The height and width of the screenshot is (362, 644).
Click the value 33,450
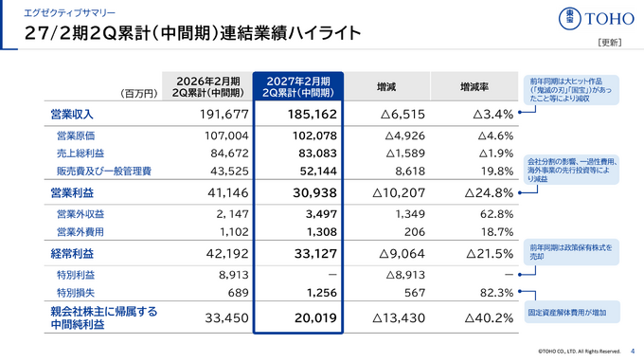[226, 317]
